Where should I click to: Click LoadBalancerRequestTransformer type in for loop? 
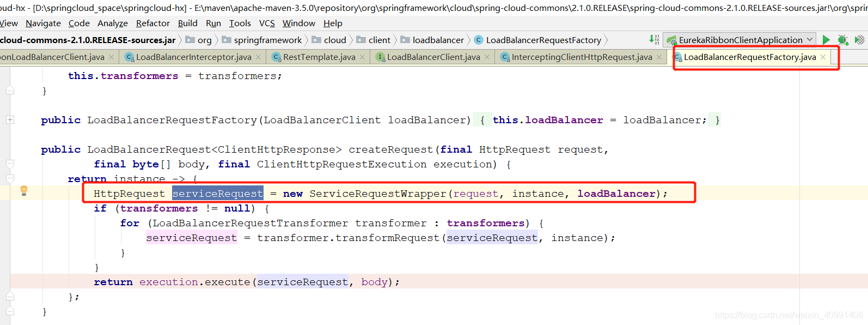tap(250, 223)
